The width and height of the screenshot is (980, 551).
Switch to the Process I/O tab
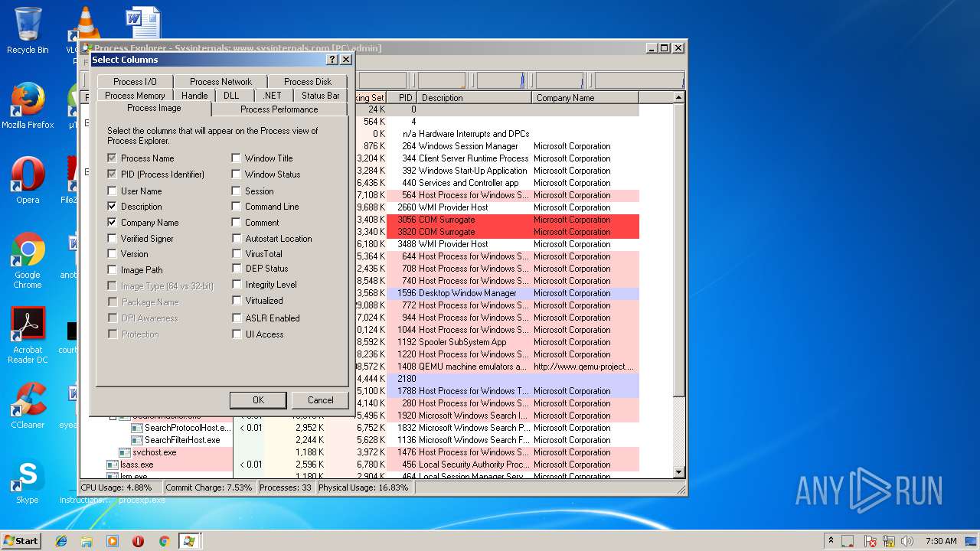pyautogui.click(x=135, y=81)
